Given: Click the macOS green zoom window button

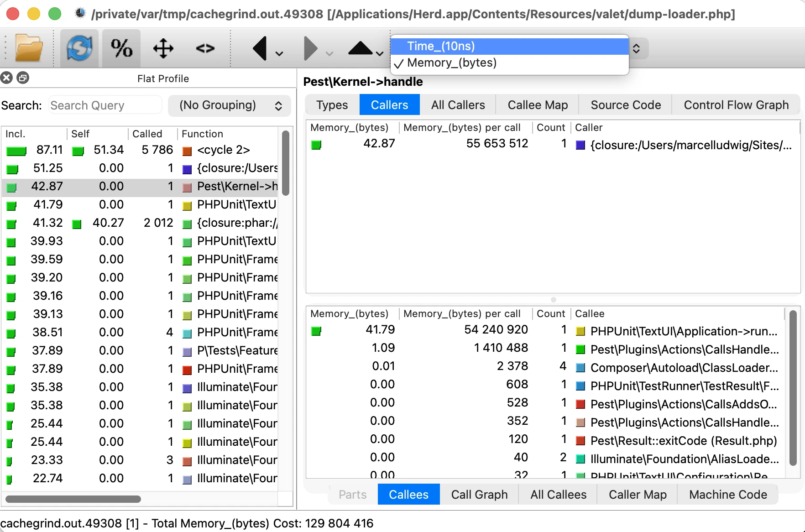Looking at the screenshot, I should [x=55, y=14].
